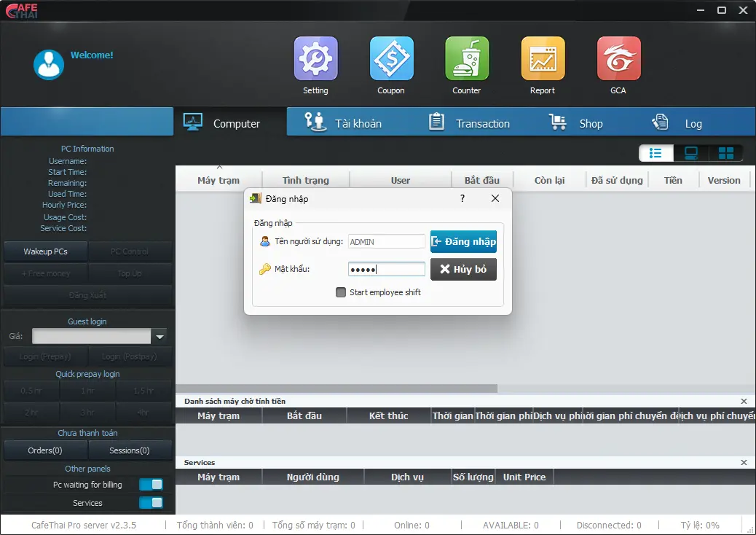Click the Hủy bỏ cancel button
The height and width of the screenshot is (535, 756).
coord(463,269)
